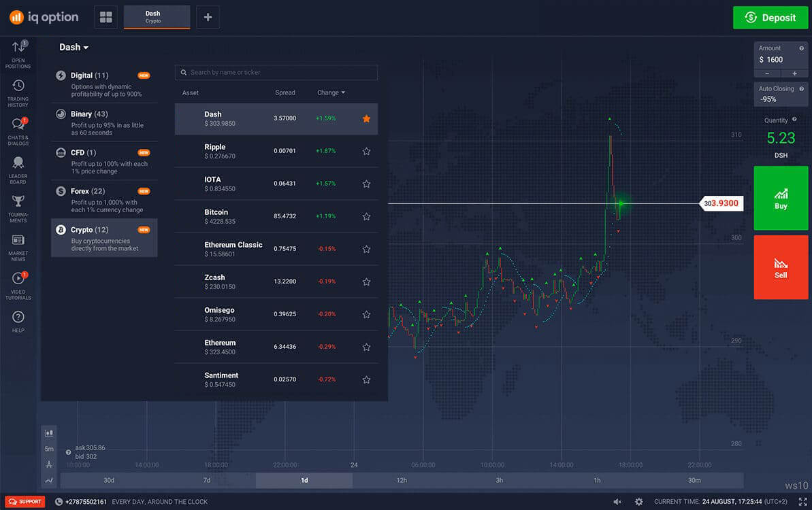Click the Amount $ 1600 field

point(781,55)
